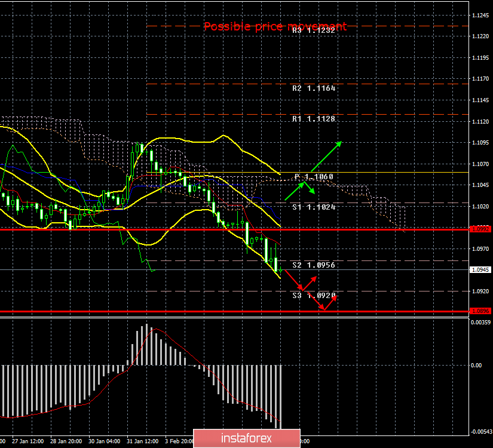Click the red 1.0896 price tag
The width and height of the screenshot is (493, 448).
click(x=480, y=311)
